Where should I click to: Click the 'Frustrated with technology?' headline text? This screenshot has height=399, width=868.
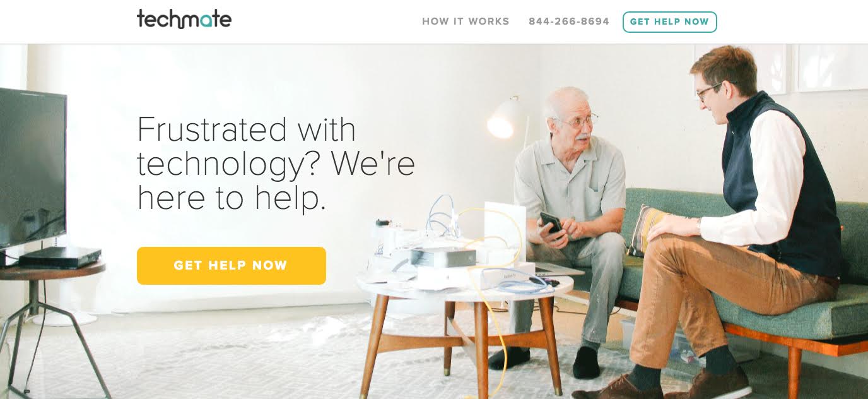point(276,163)
